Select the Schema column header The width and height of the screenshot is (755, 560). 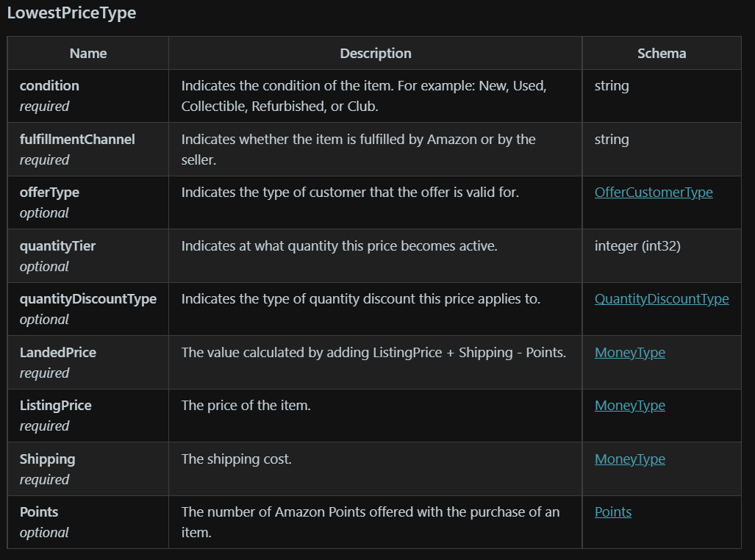point(661,53)
